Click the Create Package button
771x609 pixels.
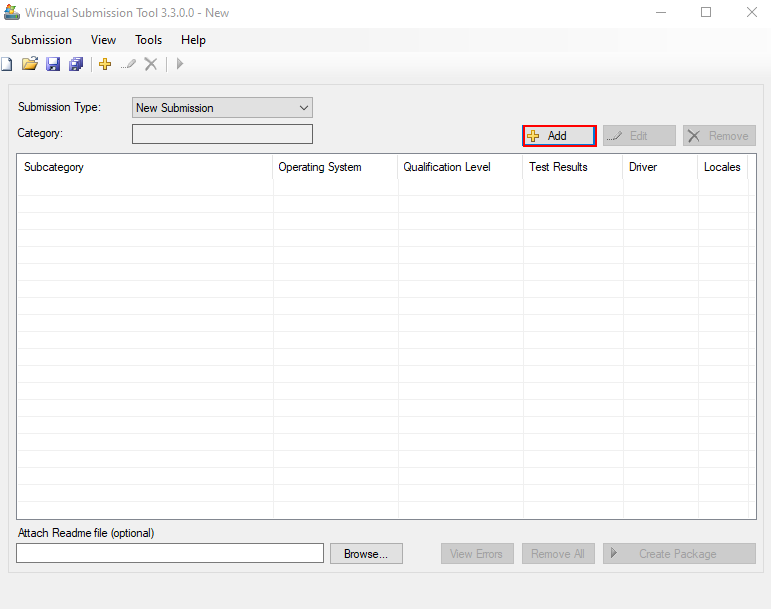(679, 553)
